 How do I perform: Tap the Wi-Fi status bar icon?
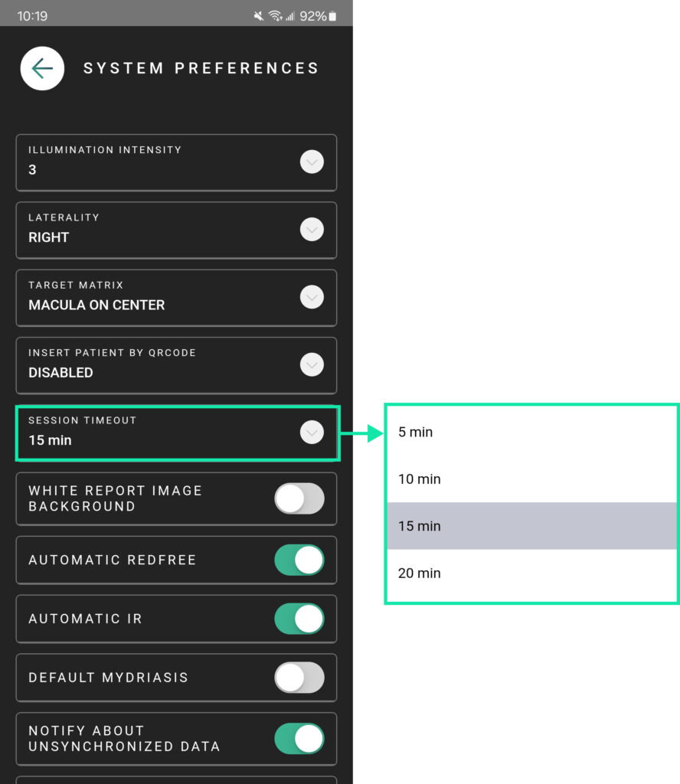click(x=275, y=16)
